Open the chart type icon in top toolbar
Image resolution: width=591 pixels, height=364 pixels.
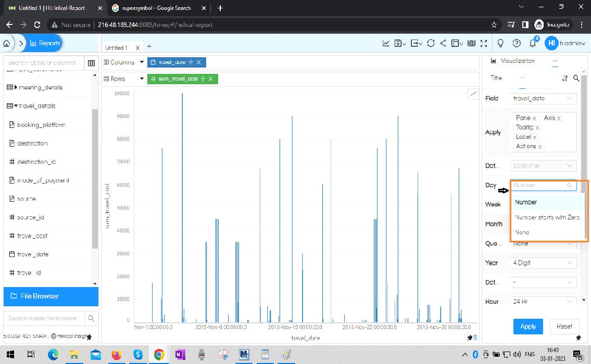(x=386, y=43)
